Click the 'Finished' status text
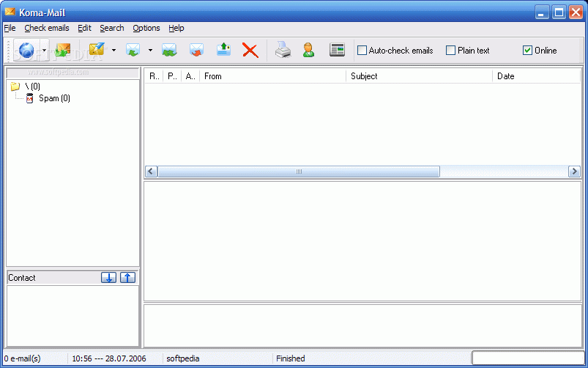 coord(291,358)
